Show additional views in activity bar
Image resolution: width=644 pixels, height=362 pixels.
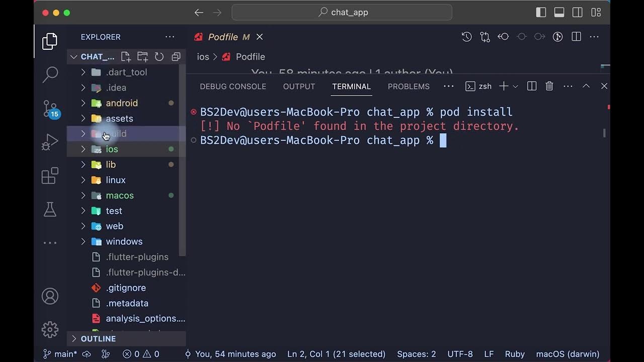pyautogui.click(x=50, y=243)
